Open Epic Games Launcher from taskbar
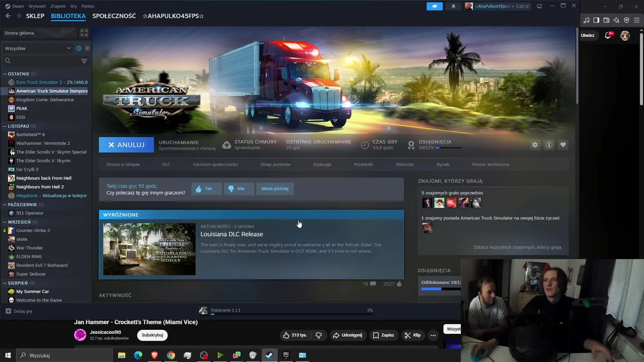This screenshot has width=644, height=362. pyautogui.click(x=286, y=355)
